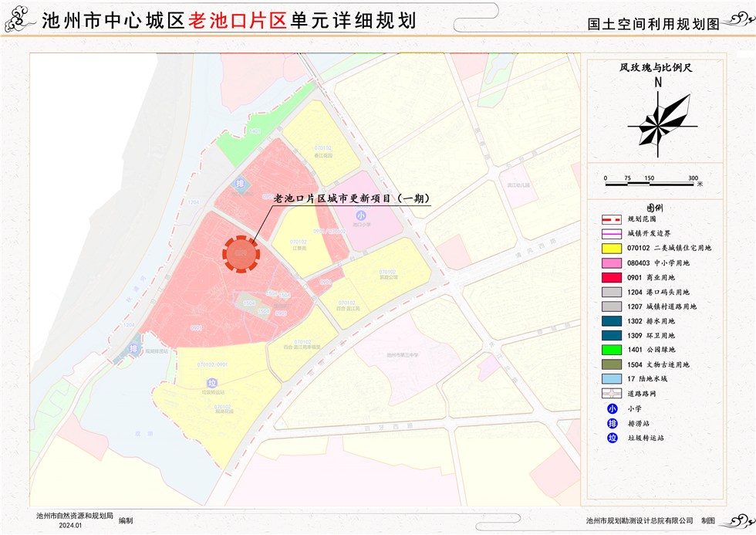Click the wind rose compass graphic
Image resolution: width=756 pixels, height=535 pixels.
click(657, 120)
